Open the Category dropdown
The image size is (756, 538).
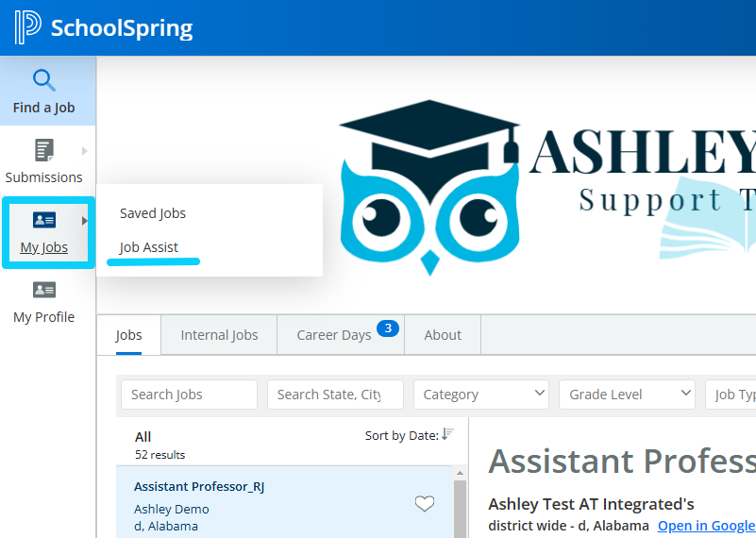pos(481,395)
